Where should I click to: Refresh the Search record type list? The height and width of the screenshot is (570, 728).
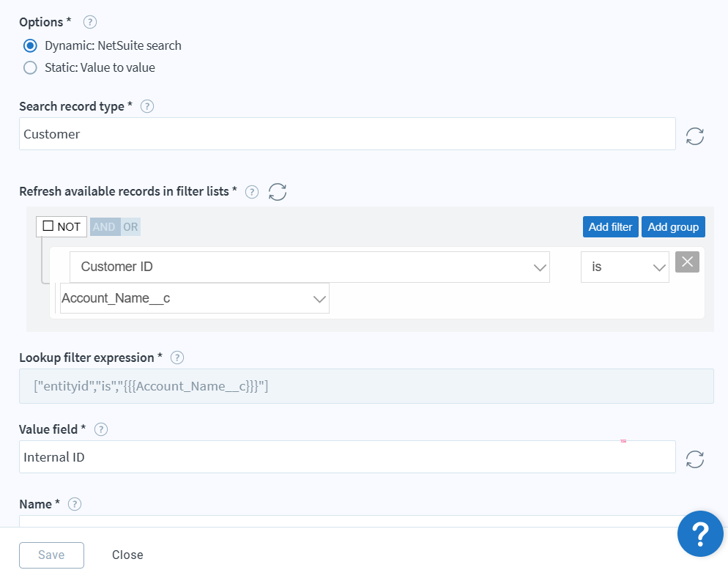pyautogui.click(x=694, y=136)
